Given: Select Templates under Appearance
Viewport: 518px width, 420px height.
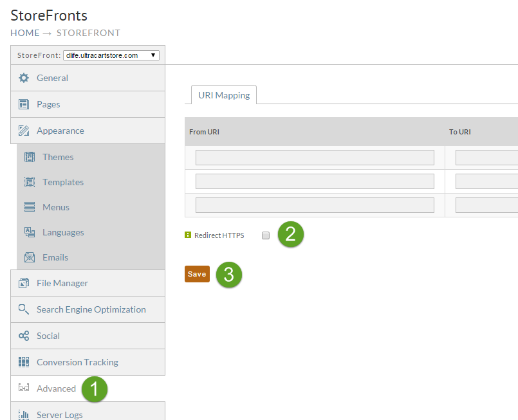Looking at the screenshot, I should point(91,182).
